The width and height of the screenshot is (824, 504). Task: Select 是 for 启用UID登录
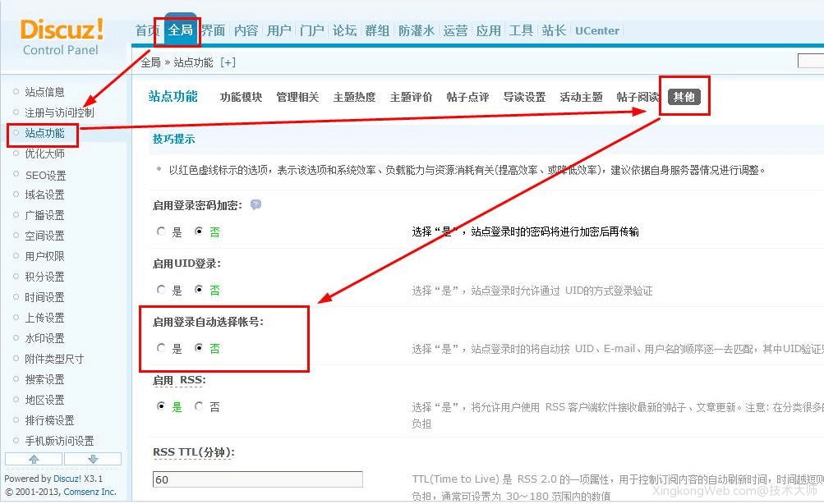[161, 290]
